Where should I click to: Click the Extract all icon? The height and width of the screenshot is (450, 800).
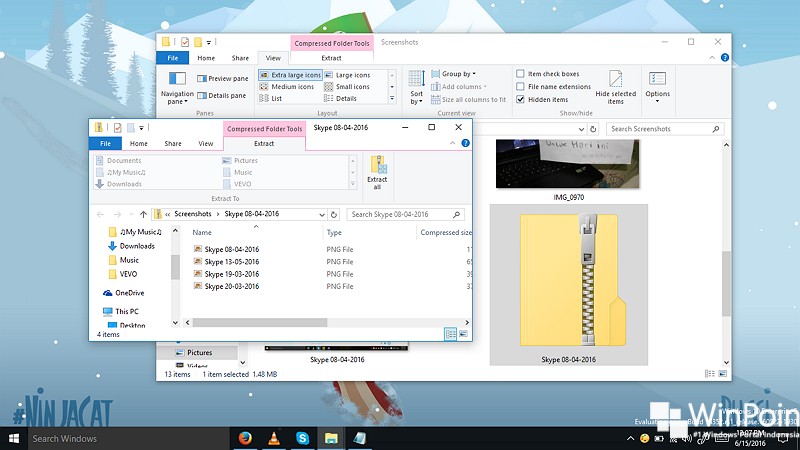(378, 172)
